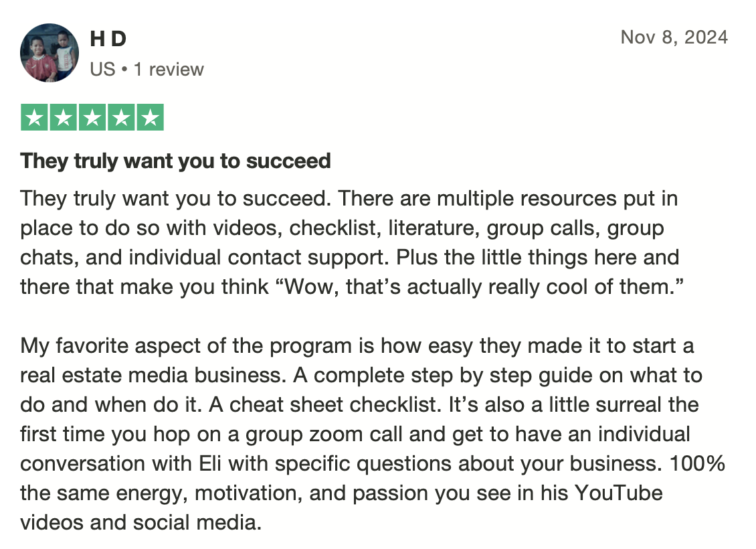Screen dimensions: 756x549
Task: Click the US country label
Action: point(102,70)
